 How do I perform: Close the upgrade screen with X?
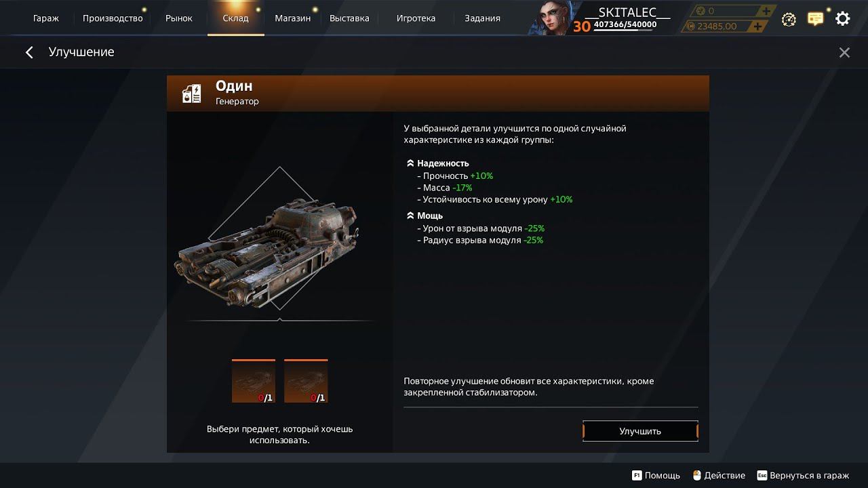[x=844, y=52]
